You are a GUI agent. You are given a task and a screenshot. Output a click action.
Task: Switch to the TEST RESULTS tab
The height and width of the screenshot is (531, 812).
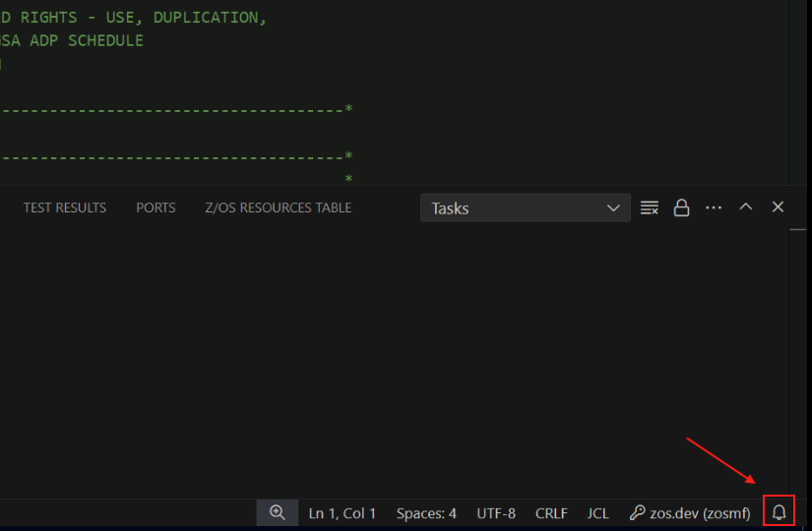[x=65, y=207]
